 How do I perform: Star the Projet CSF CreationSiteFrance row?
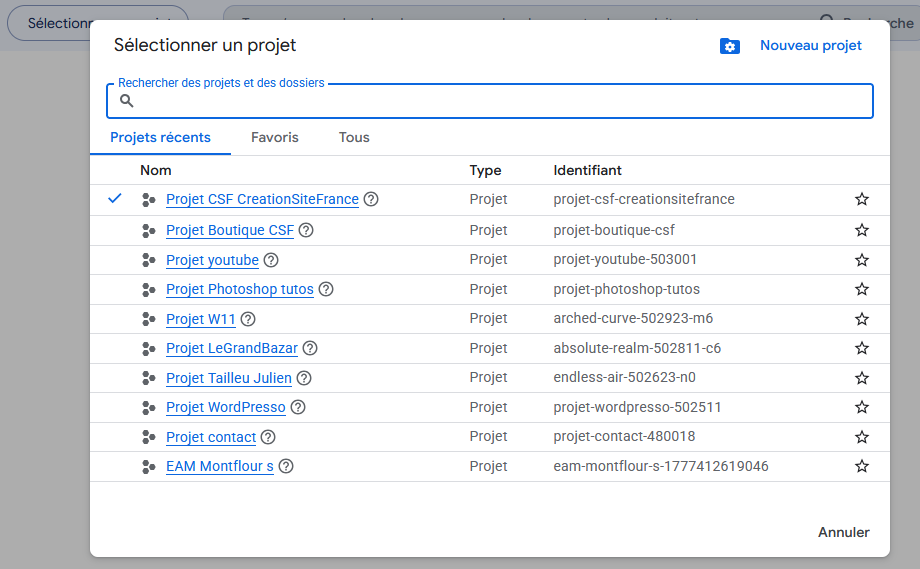point(861,199)
